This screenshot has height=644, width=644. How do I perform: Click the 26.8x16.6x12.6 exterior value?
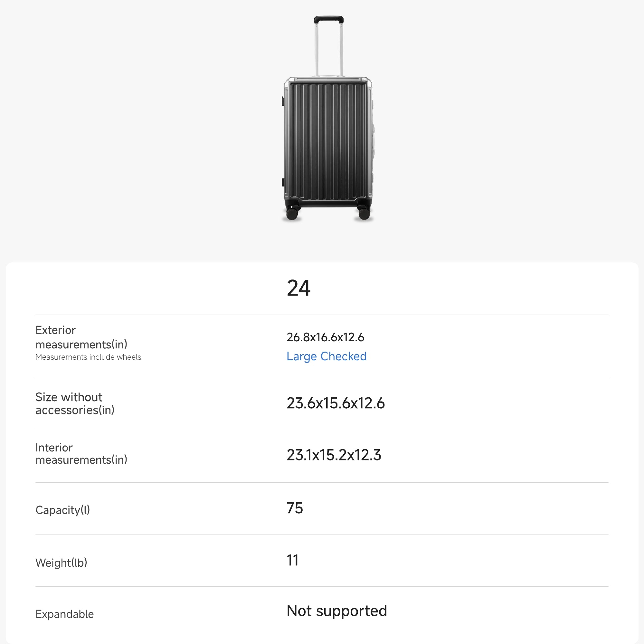325,337
